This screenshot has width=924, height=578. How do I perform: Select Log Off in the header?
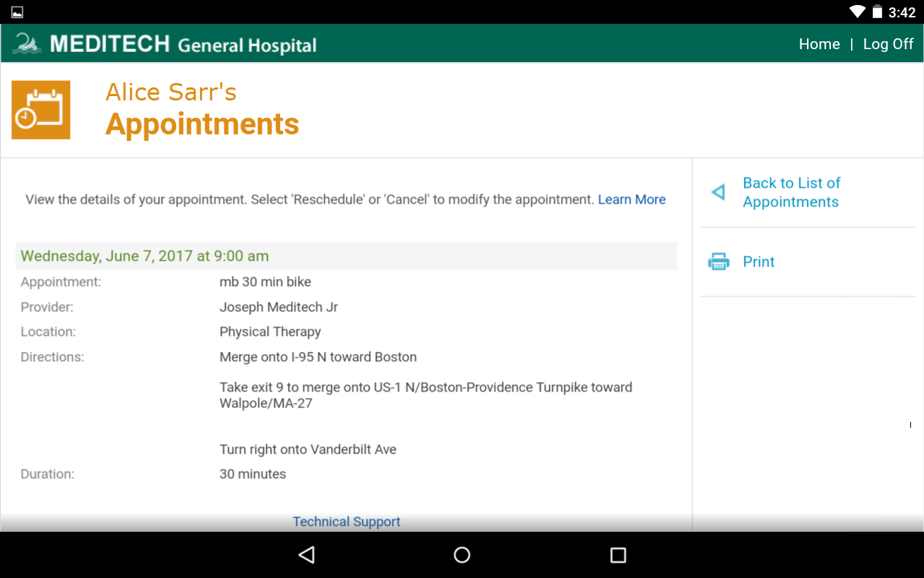(888, 44)
